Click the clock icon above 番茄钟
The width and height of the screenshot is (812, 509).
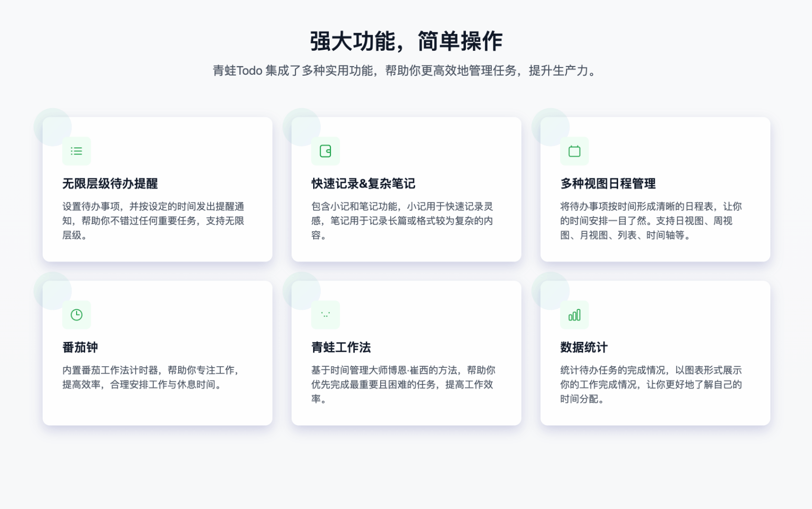(x=77, y=315)
